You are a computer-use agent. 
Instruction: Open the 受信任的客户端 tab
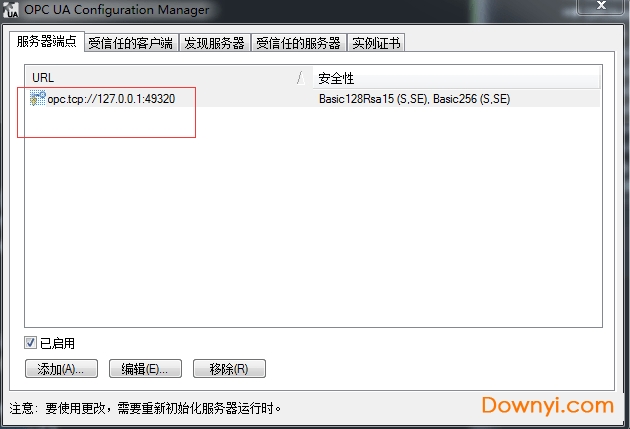(x=131, y=43)
